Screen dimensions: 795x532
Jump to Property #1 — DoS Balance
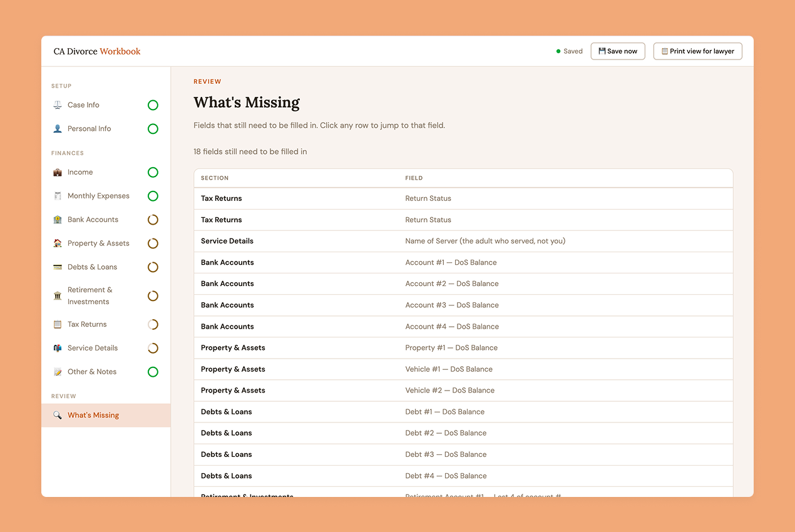click(463, 347)
